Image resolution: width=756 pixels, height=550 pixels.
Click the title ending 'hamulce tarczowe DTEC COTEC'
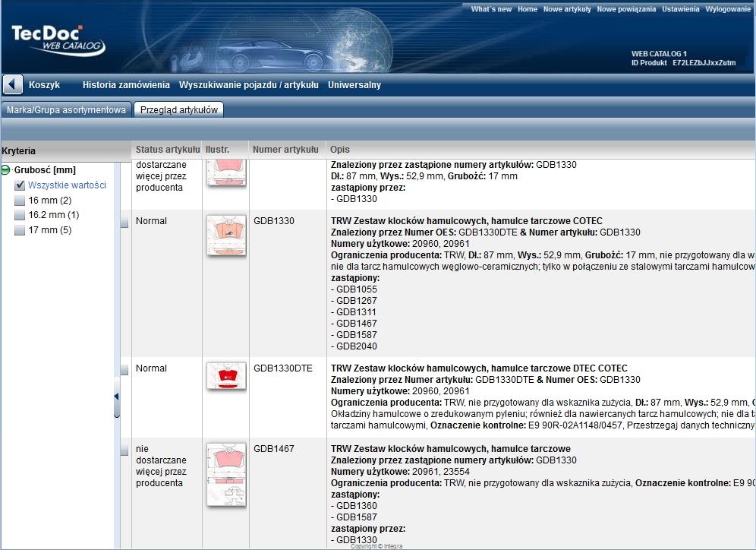pos(479,368)
